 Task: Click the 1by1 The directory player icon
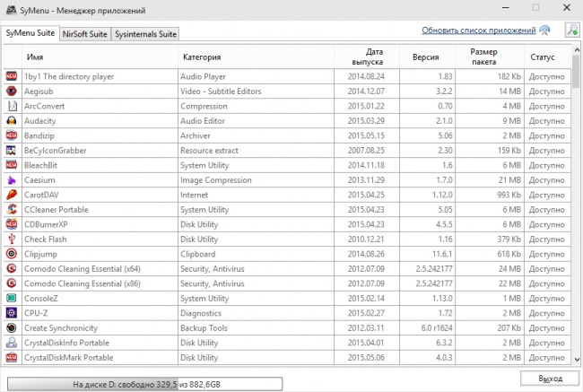pyautogui.click(x=12, y=76)
